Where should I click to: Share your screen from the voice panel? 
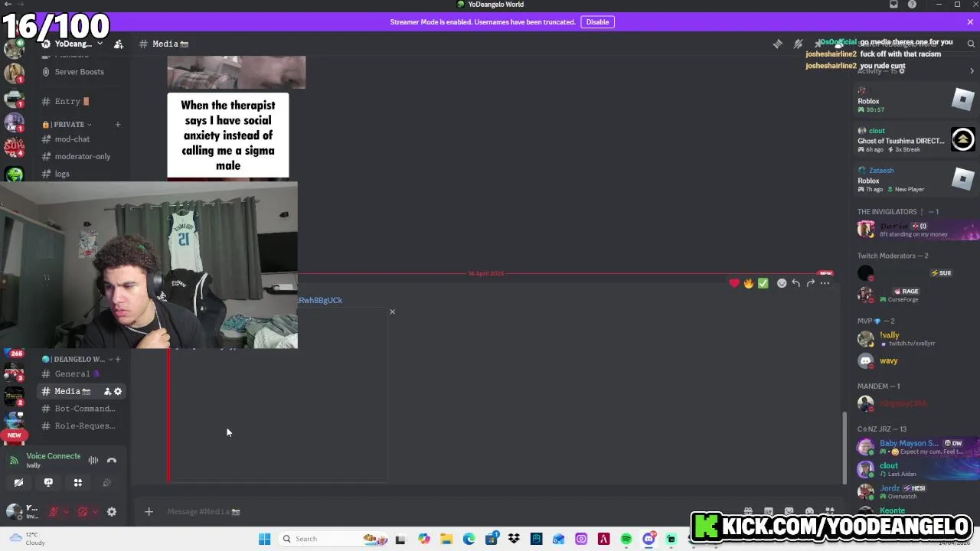(48, 483)
